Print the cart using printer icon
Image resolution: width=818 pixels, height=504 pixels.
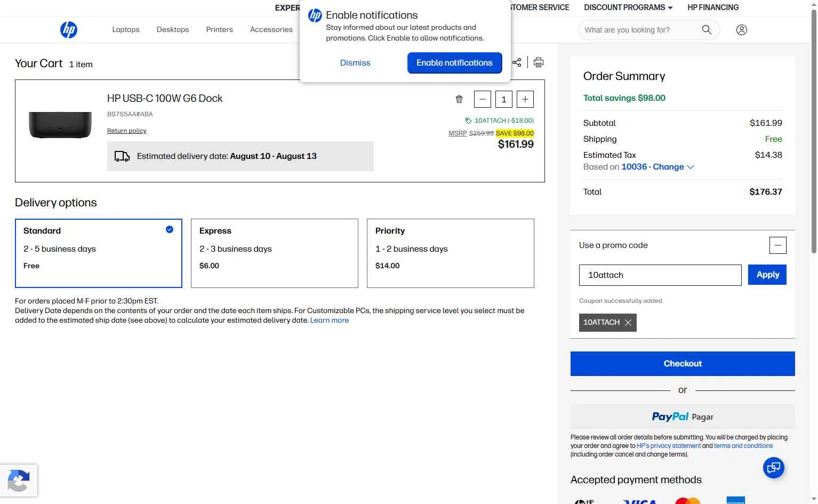pos(539,62)
